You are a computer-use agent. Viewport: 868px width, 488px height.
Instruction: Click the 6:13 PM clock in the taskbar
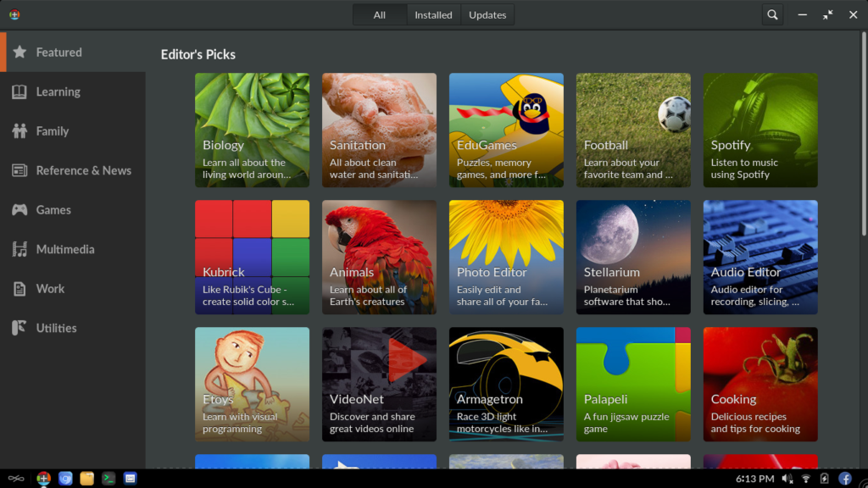(x=755, y=479)
